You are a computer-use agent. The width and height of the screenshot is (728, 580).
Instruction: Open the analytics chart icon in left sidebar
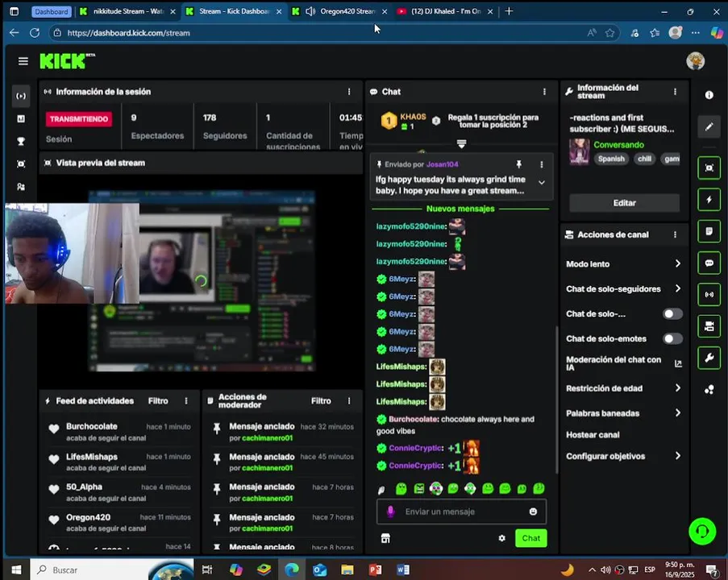[x=21, y=118]
